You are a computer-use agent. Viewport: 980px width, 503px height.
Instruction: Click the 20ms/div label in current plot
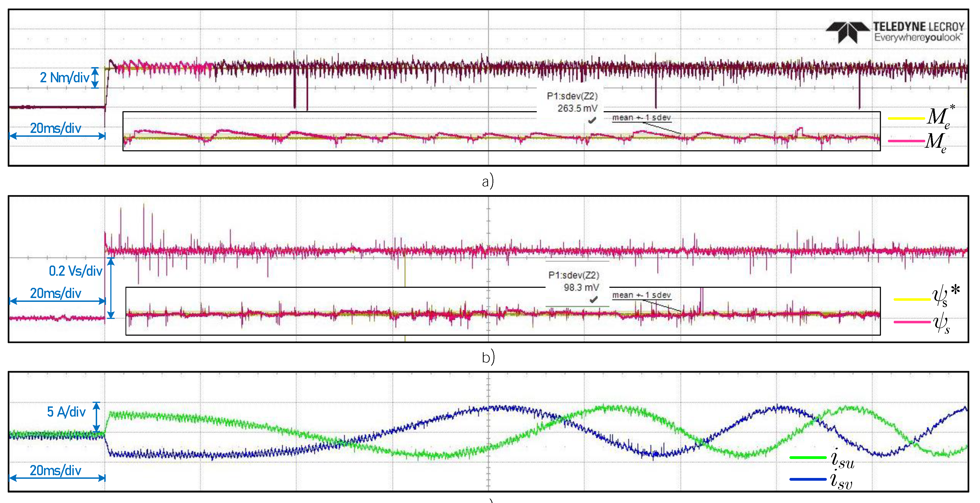click(x=56, y=470)
